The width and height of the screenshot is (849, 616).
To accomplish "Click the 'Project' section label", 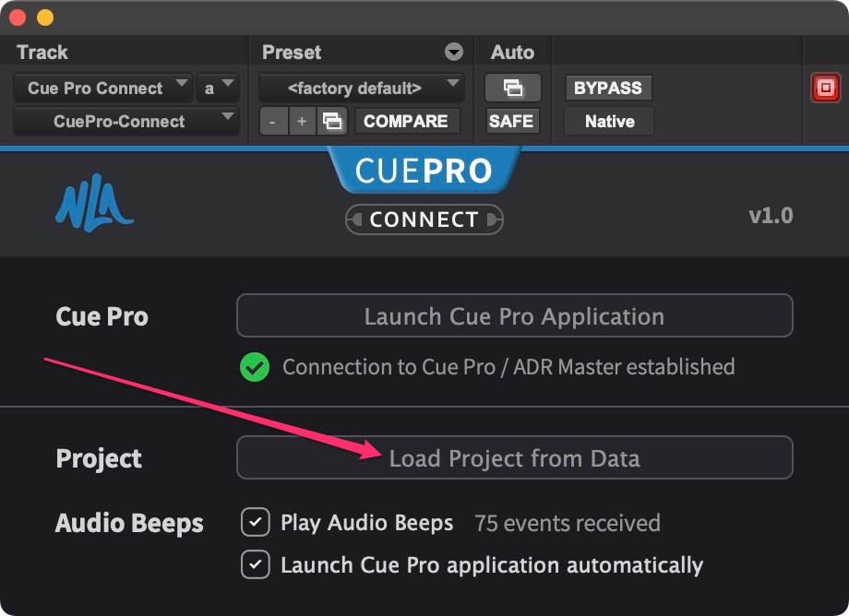I will click(x=99, y=458).
